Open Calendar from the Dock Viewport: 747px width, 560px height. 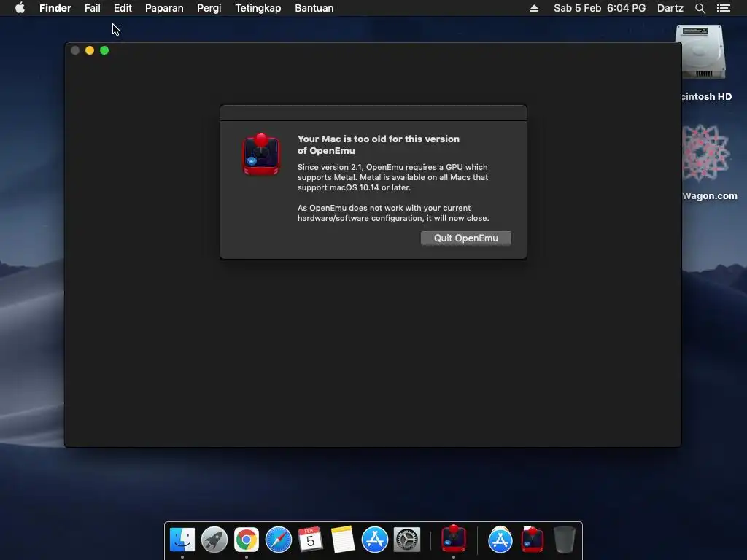click(310, 540)
